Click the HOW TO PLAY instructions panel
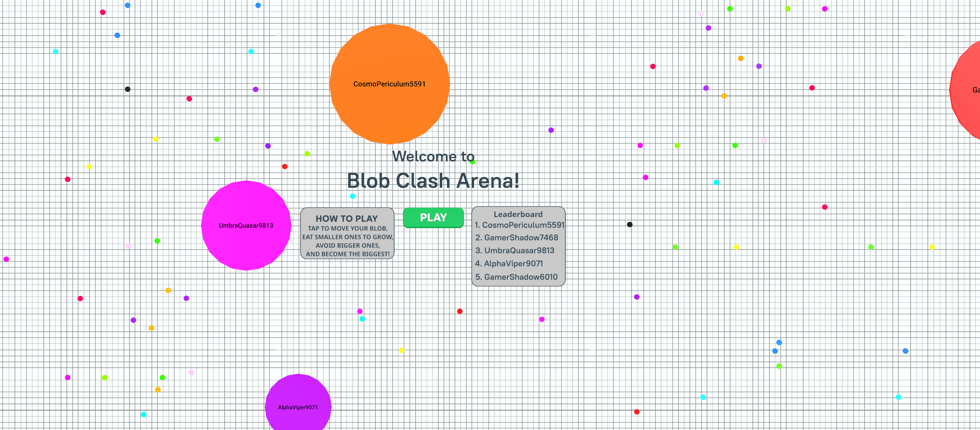 coord(347,234)
